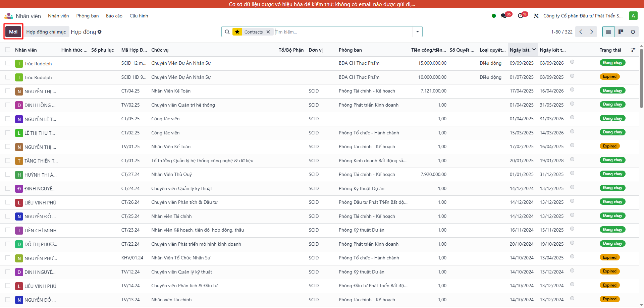Select checkbox for KHV/01.24 row
Image resolution: width=644 pixels, height=308 pixels.
[x=8, y=258]
